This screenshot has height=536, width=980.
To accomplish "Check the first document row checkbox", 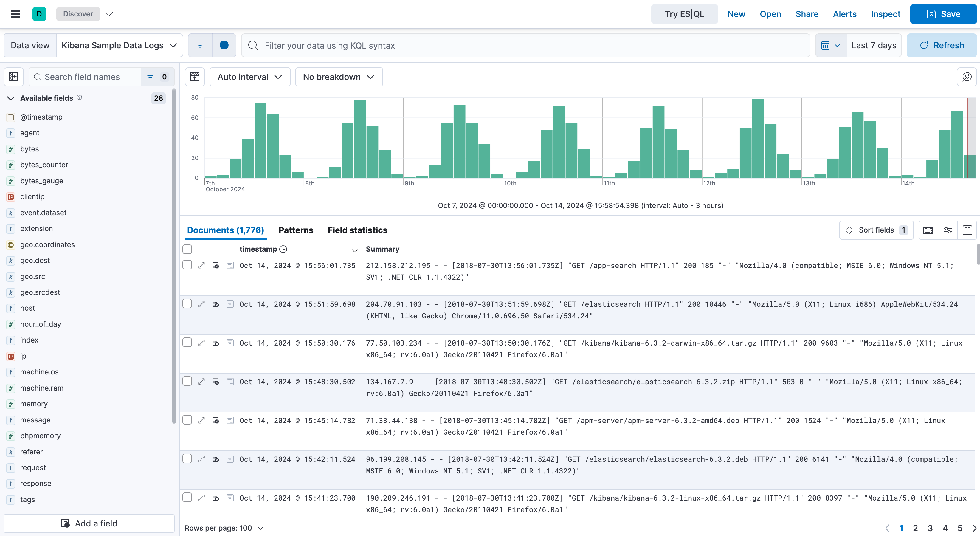I will click(187, 265).
